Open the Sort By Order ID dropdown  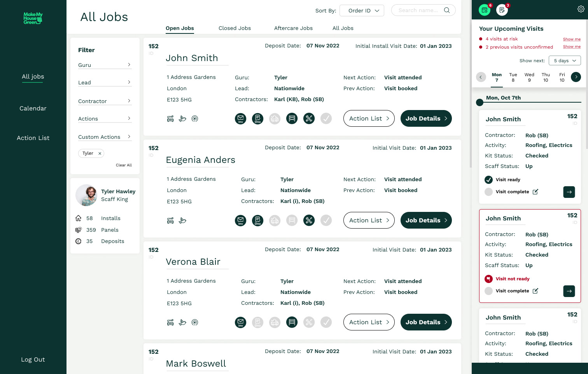(362, 10)
